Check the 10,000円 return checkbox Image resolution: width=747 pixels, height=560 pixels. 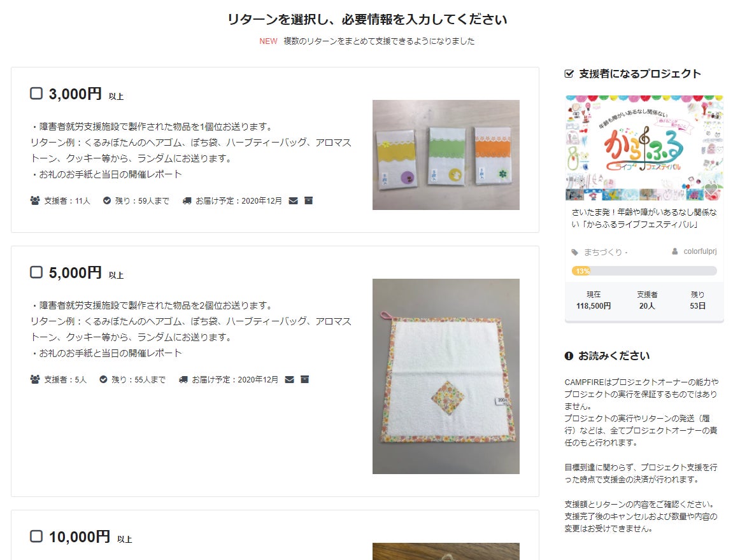point(36,536)
